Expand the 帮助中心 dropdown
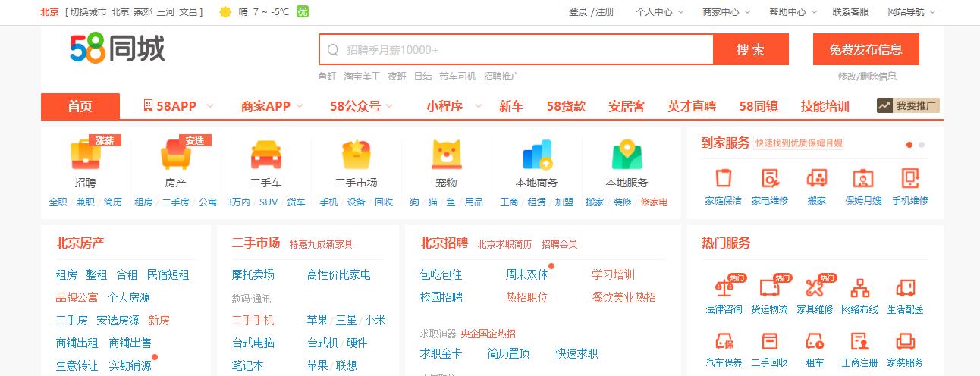Image resolution: width=980 pixels, height=376 pixels. [x=793, y=12]
